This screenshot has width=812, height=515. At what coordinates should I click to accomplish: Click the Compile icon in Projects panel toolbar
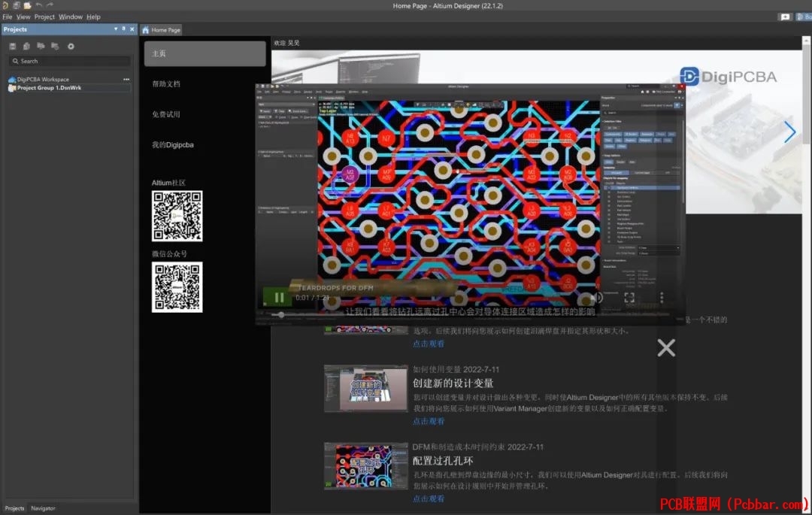(x=26, y=46)
